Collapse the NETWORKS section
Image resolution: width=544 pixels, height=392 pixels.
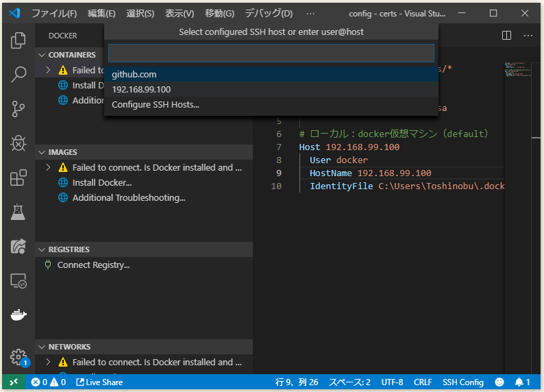pyautogui.click(x=42, y=347)
